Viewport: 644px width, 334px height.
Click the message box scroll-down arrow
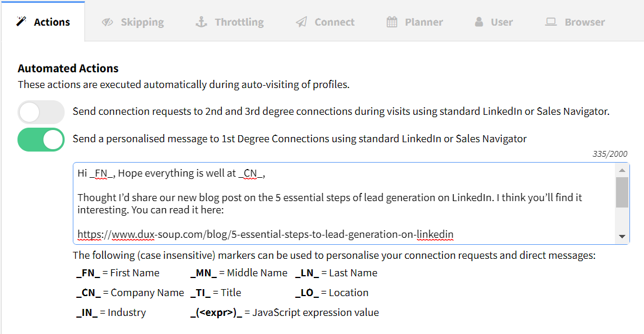pos(622,237)
